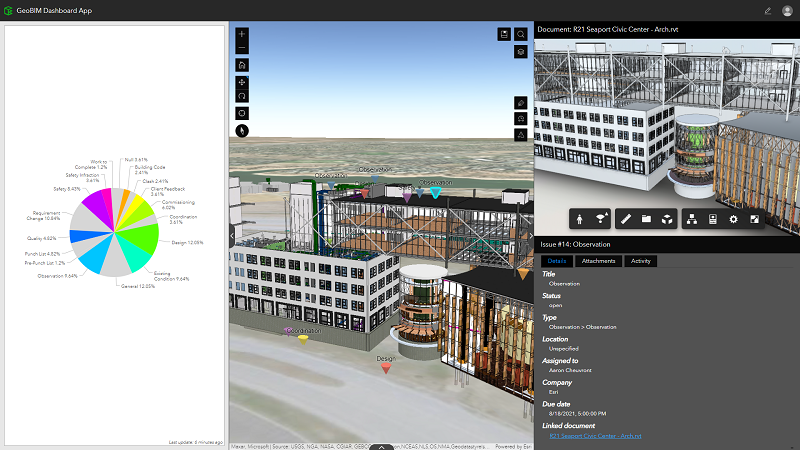Click the Home default view button
Viewport: 800px width, 450px height.
[242, 64]
